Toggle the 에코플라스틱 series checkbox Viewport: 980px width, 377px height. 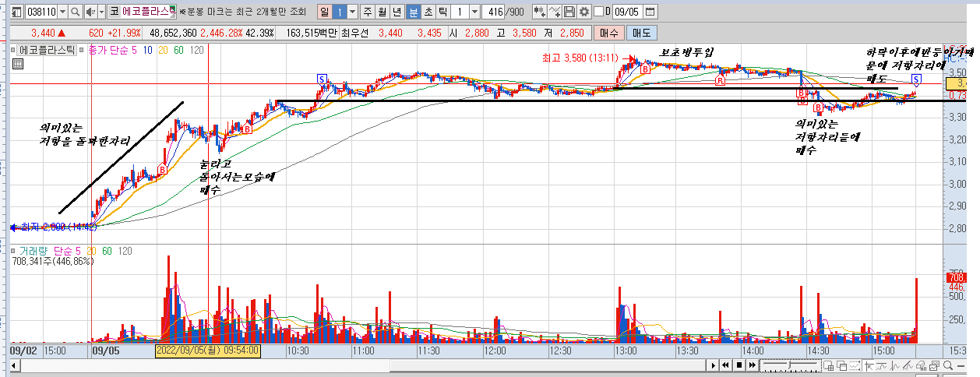click(14, 50)
